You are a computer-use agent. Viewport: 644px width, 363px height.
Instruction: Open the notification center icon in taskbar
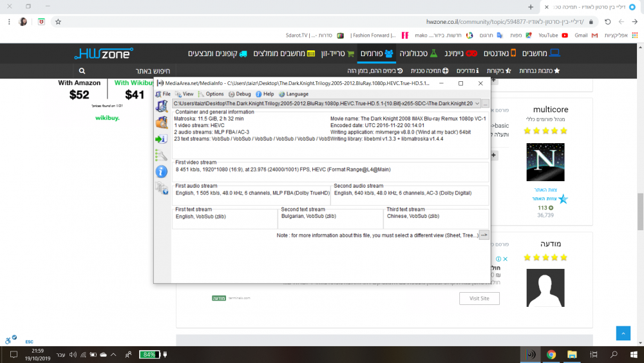tap(14, 355)
